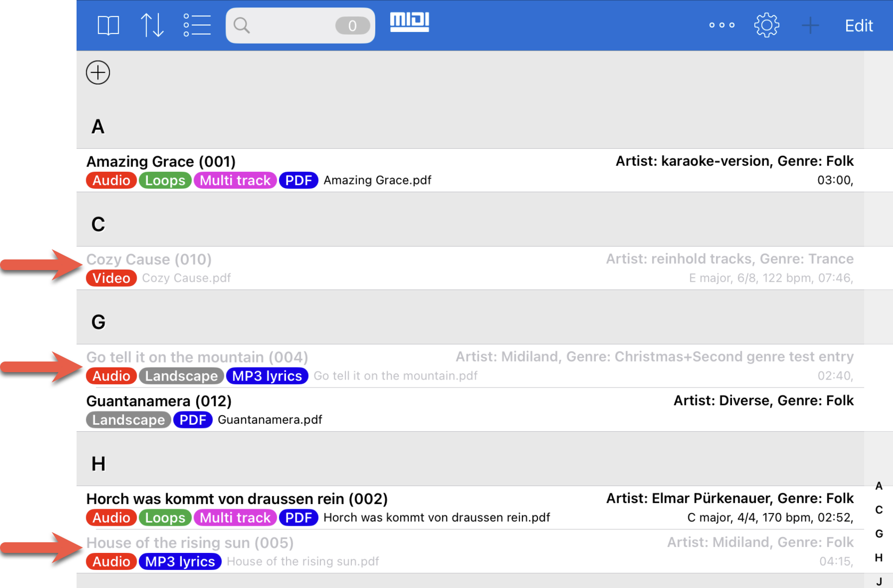Click the MIDI keyboard icon
Image resolution: width=893 pixels, height=588 pixels.
[409, 22]
